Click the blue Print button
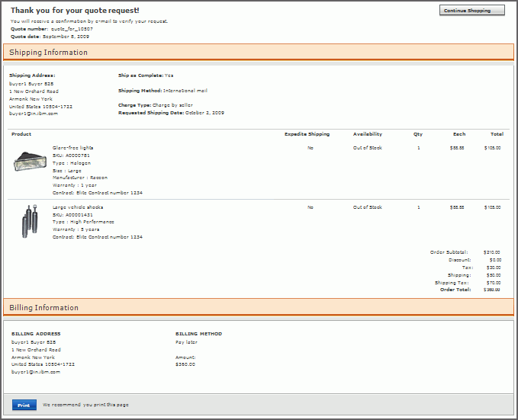Viewport: 518px width, 420px height. click(24, 405)
